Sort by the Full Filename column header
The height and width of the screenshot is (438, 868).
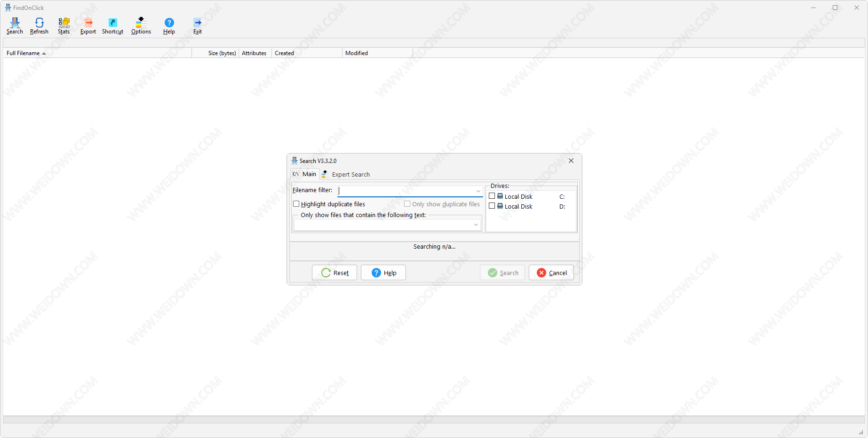[97, 53]
